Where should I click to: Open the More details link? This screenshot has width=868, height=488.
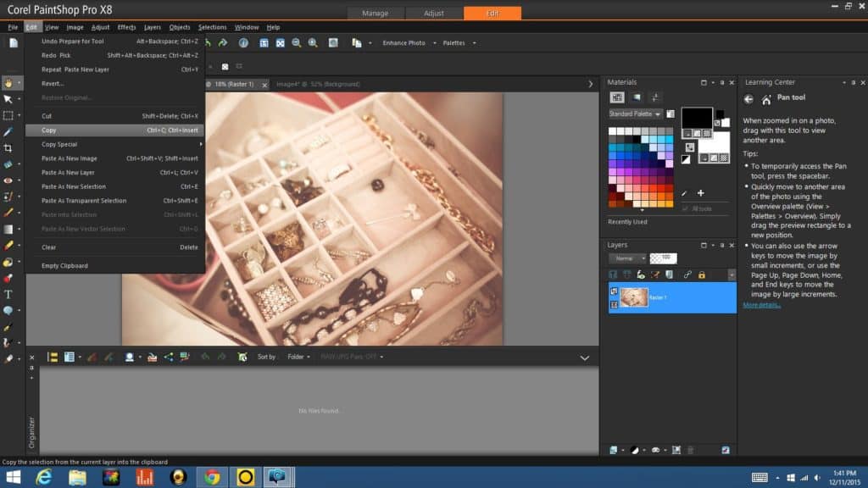762,305
